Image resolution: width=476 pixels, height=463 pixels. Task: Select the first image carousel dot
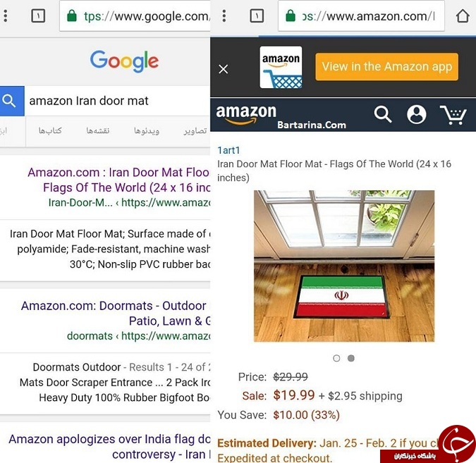pos(336,358)
